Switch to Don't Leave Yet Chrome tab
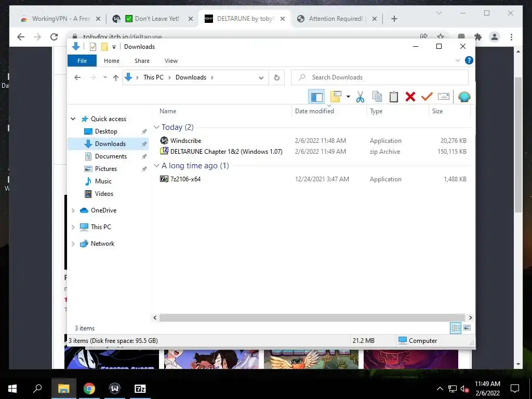The image size is (532, 399). pyautogui.click(x=153, y=19)
